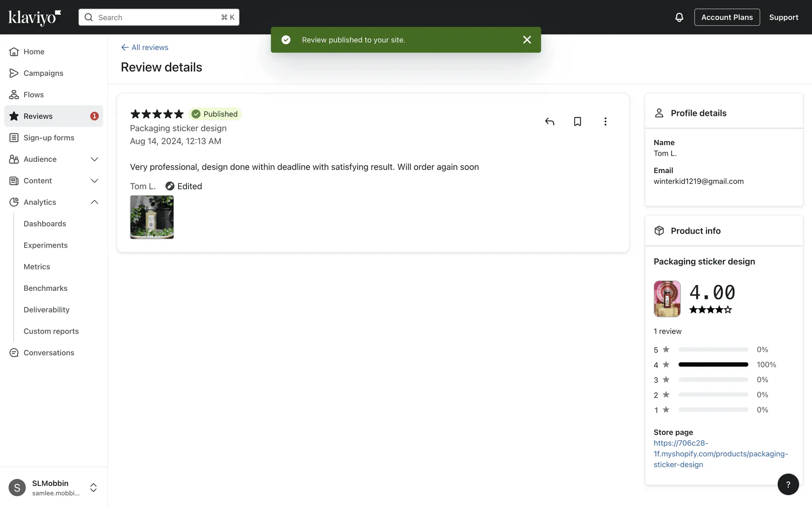Open the three-dot more options menu

[605, 122]
